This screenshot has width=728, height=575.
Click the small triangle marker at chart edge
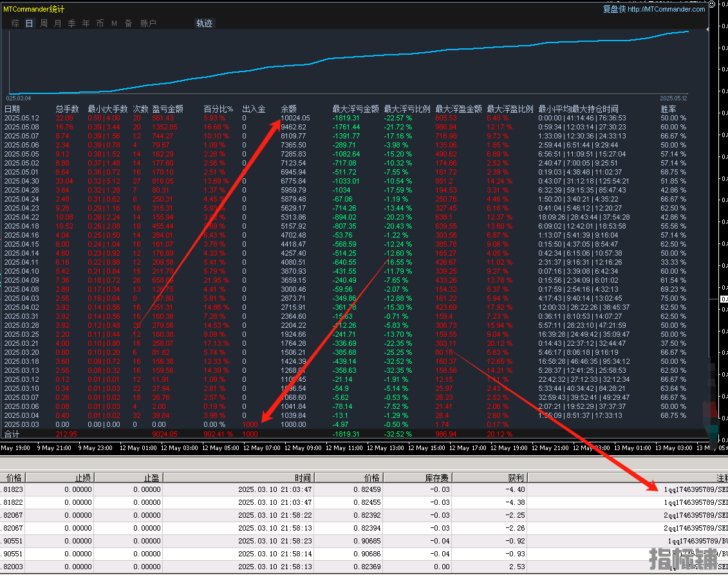707,29
